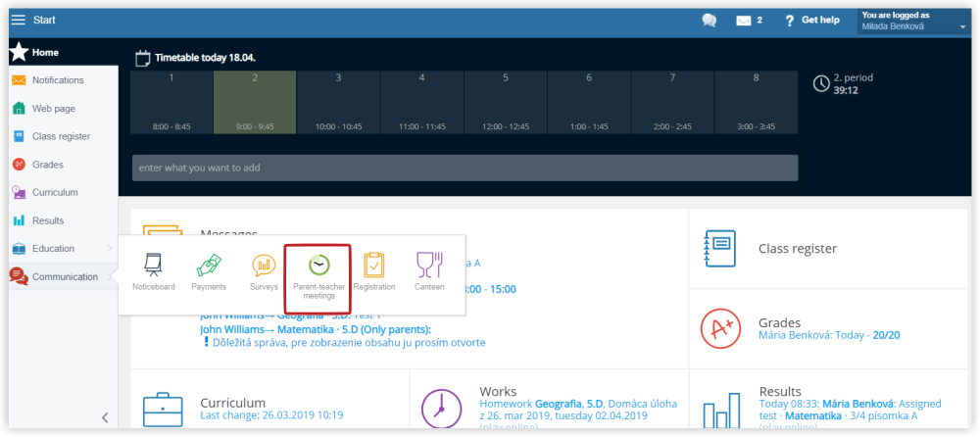The width and height of the screenshot is (980, 437).
Task: Open Results Today 08:33 Assigned test link
Action: (x=850, y=411)
